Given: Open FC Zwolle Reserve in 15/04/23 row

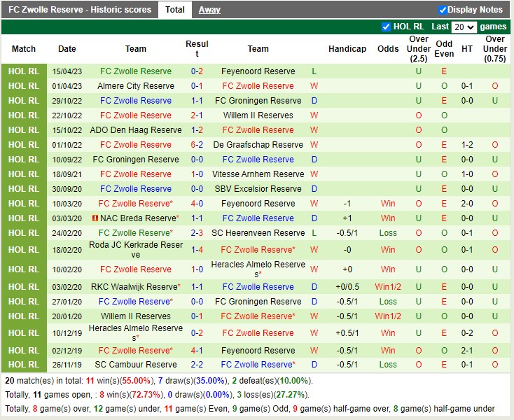Looking at the screenshot, I should pos(136,71).
